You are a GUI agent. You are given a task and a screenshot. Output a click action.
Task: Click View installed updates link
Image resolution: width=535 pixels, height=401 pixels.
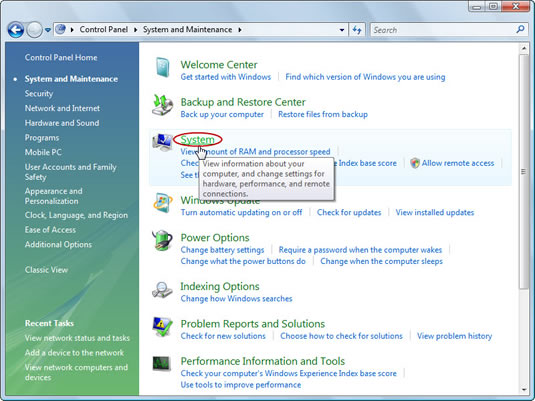coord(435,213)
